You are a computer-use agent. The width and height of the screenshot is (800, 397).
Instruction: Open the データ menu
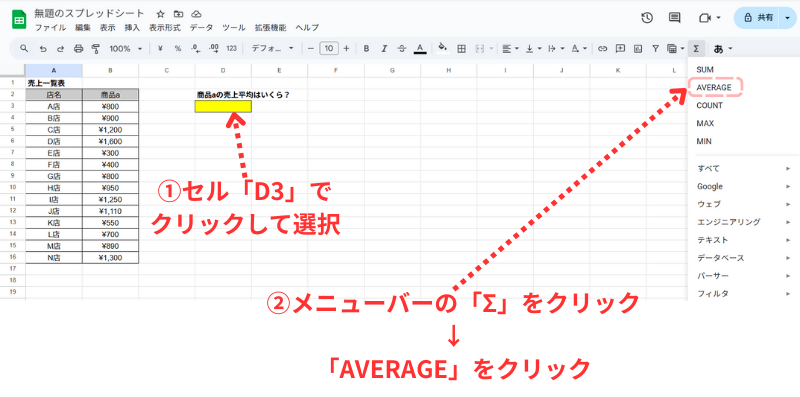coord(201,28)
